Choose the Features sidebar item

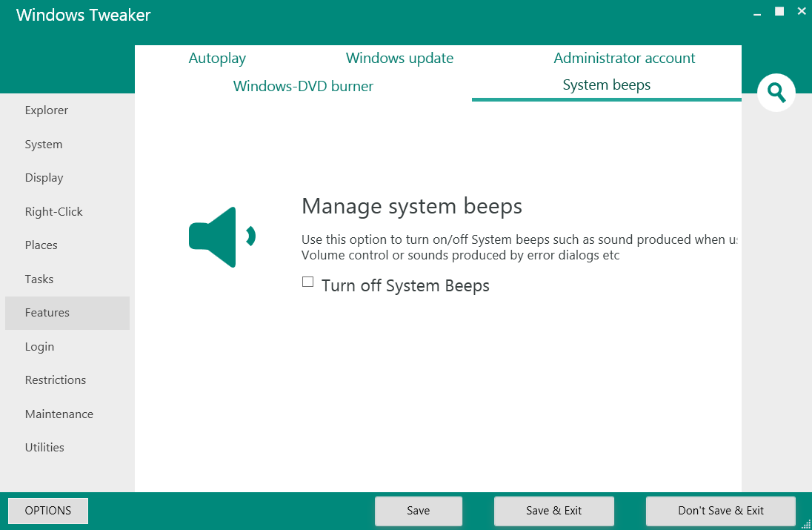pos(47,313)
